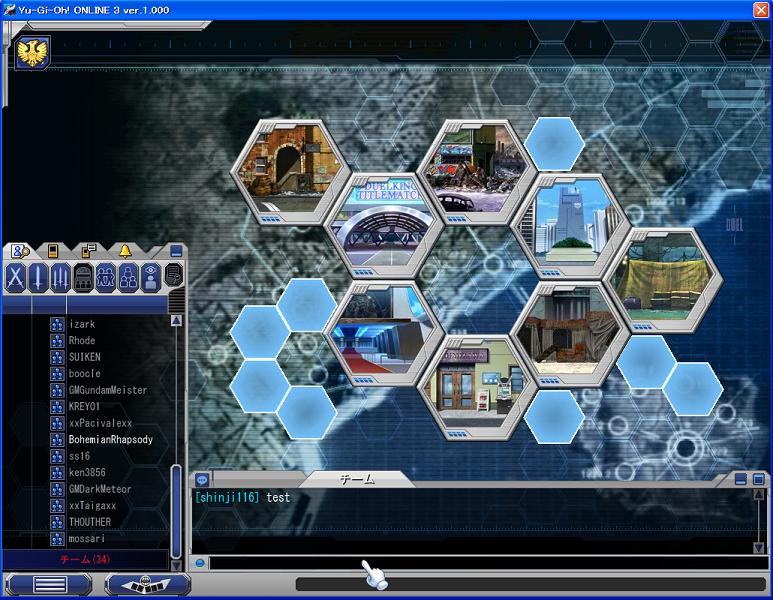Open the graffiti ruins location
The image size is (773, 600).
(476, 171)
